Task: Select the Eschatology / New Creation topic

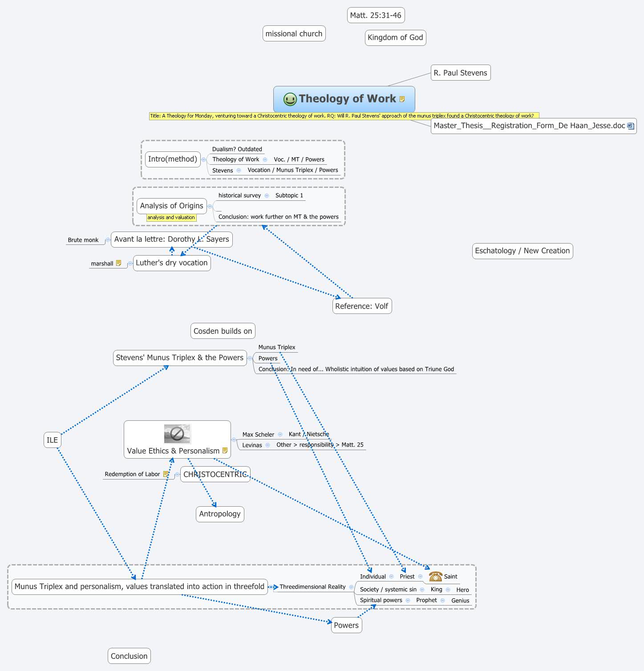Action: tap(522, 251)
